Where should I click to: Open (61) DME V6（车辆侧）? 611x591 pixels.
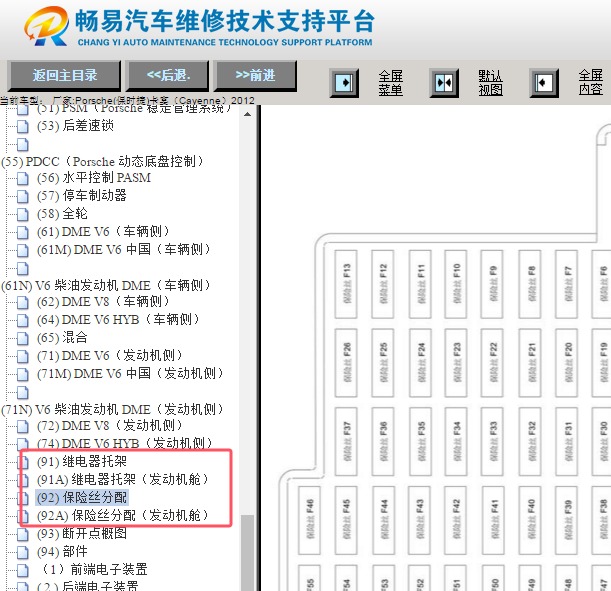pos(103,231)
